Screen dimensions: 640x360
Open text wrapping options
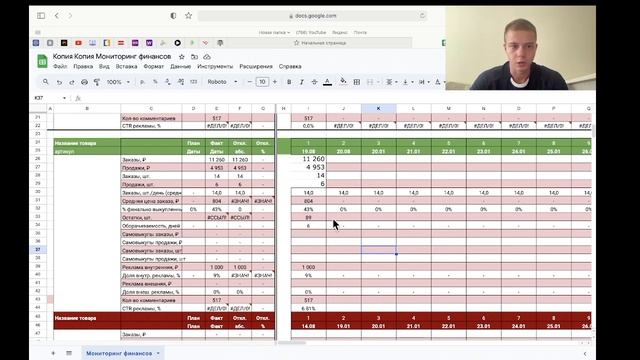(x=424, y=82)
